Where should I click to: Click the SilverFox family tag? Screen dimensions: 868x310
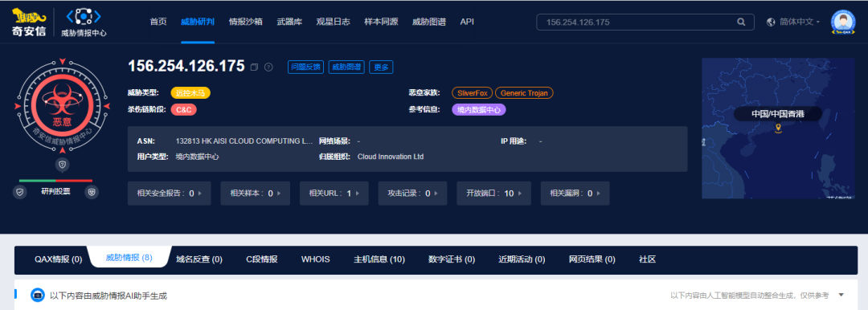tap(473, 93)
